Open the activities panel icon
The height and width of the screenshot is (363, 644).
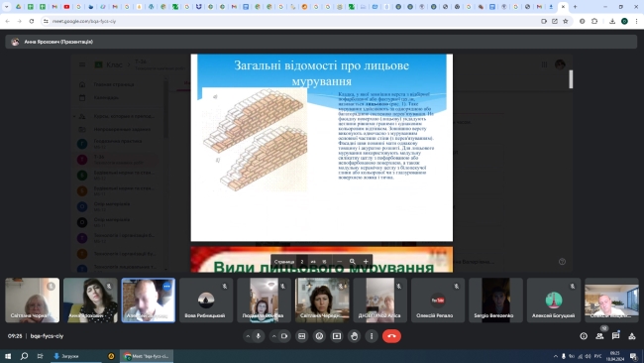pyautogui.click(x=632, y=336)
